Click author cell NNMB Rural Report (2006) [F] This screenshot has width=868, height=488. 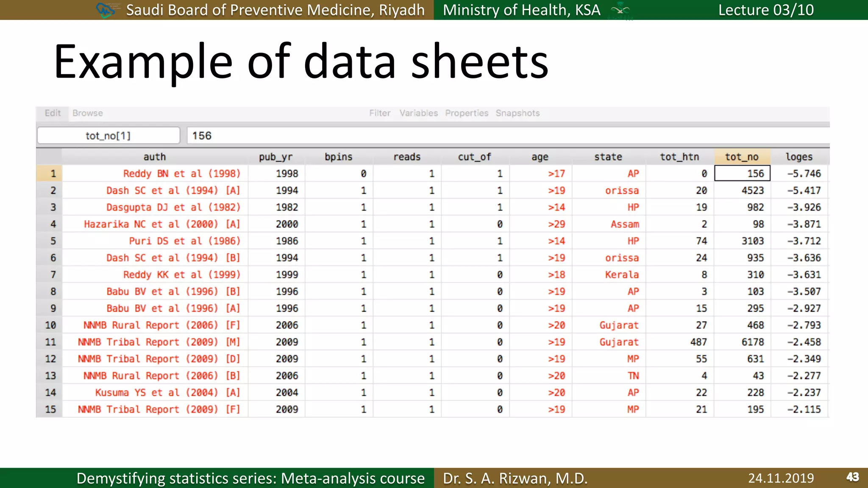155,325
